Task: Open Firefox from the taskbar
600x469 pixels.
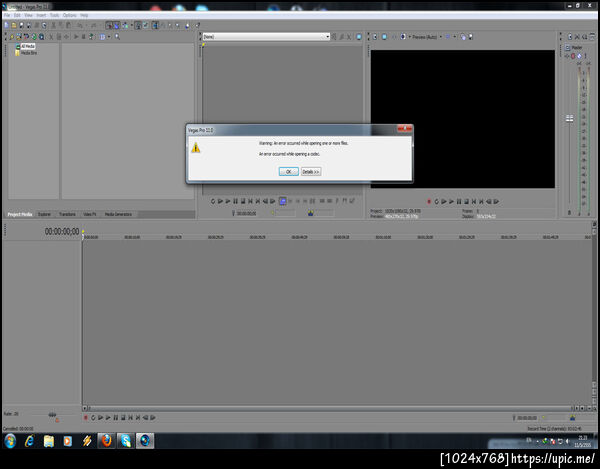Action: (106, 441)
